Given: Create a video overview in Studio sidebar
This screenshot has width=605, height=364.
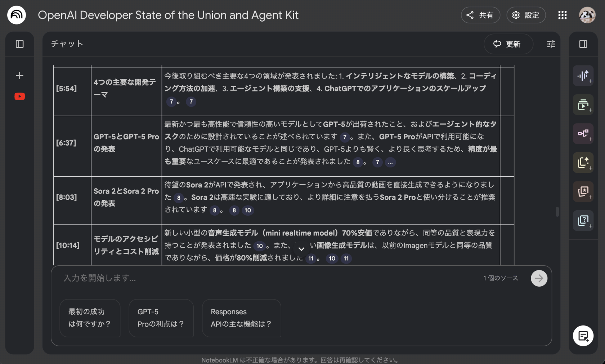Looking at the screenshot, I should pyautogui.click(x=583, y=105).
